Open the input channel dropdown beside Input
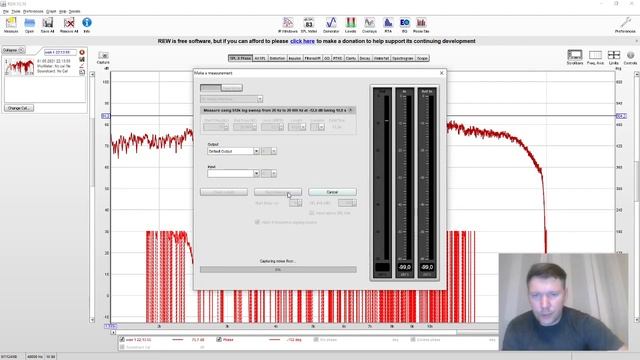The height and width of the screenshot is (360, 640). (x=269, y=173)
